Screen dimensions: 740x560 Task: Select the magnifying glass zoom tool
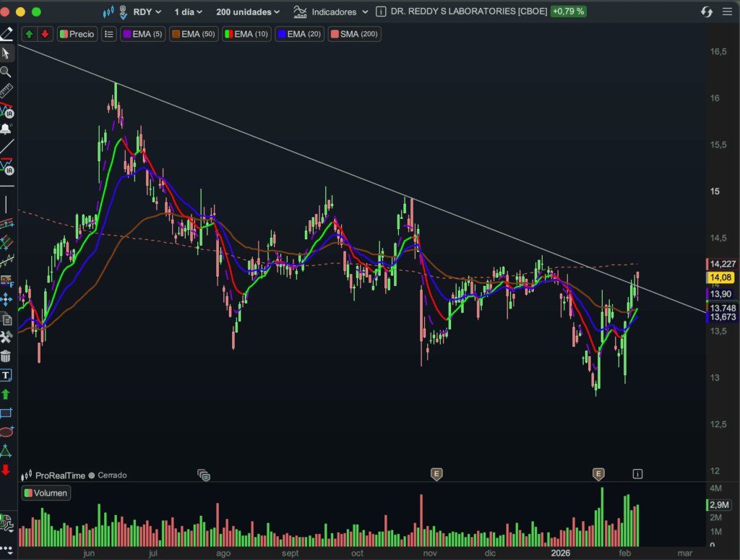pos(6,72)
